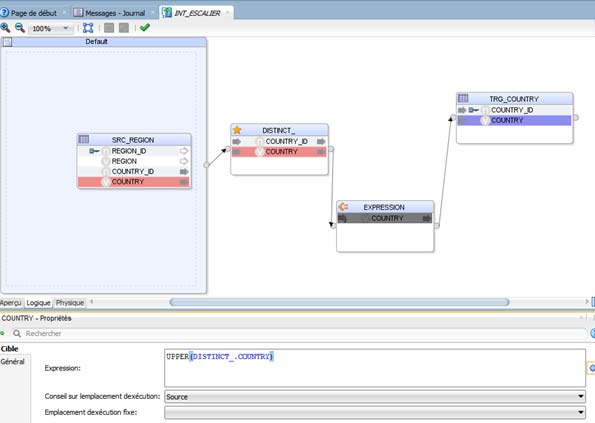The height and width of the screenshot is (423, 595).
Task: Close the INT_ESCALIER tab
Action: [x=228, y=13]
